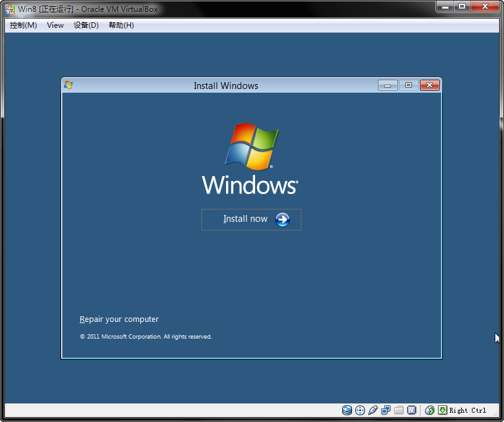The height and width of the screenshot is (422, 504).
Task: Maximize the Install Windows dialog
Action: tap(408, 85)
